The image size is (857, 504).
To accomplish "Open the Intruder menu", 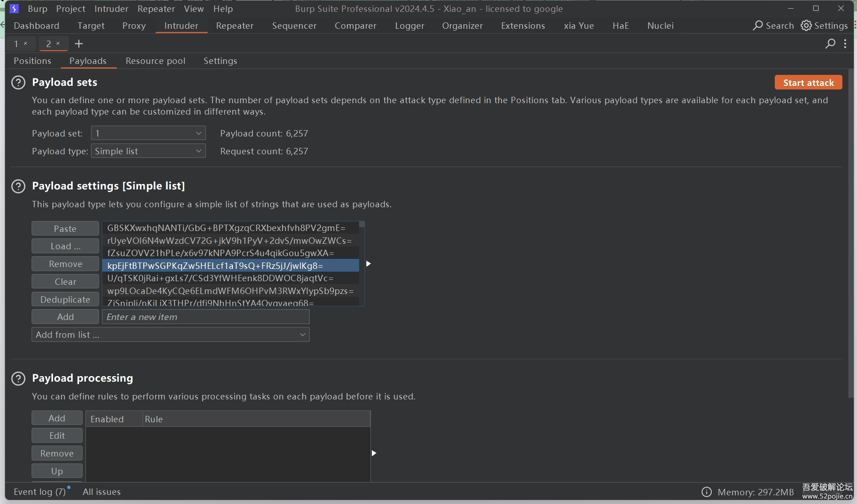I will (x=111, y=9).
